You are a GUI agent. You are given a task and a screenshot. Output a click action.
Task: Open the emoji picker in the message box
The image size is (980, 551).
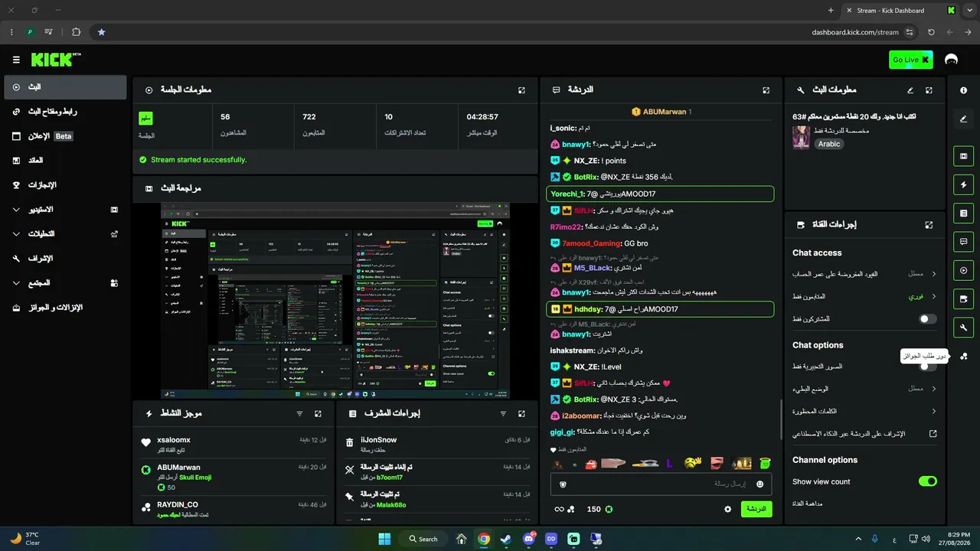click(759, 484)
